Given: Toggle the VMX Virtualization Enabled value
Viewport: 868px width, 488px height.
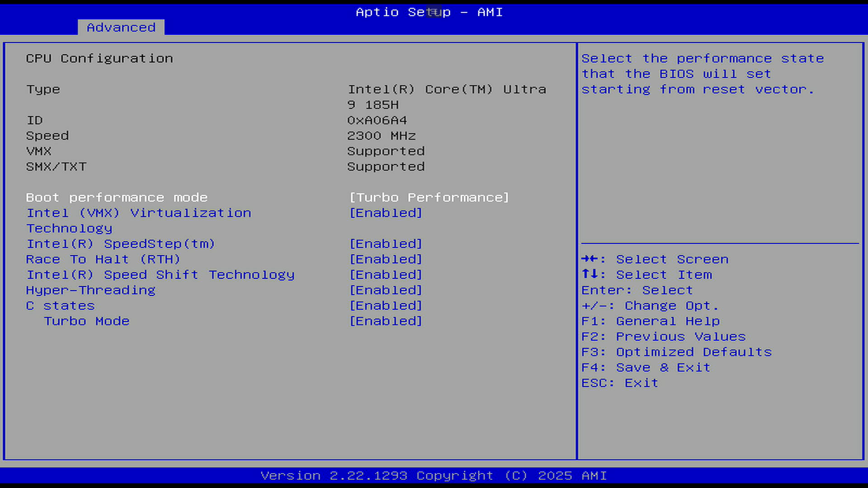Looking at the screenshot, I should [x=386, y=213].
